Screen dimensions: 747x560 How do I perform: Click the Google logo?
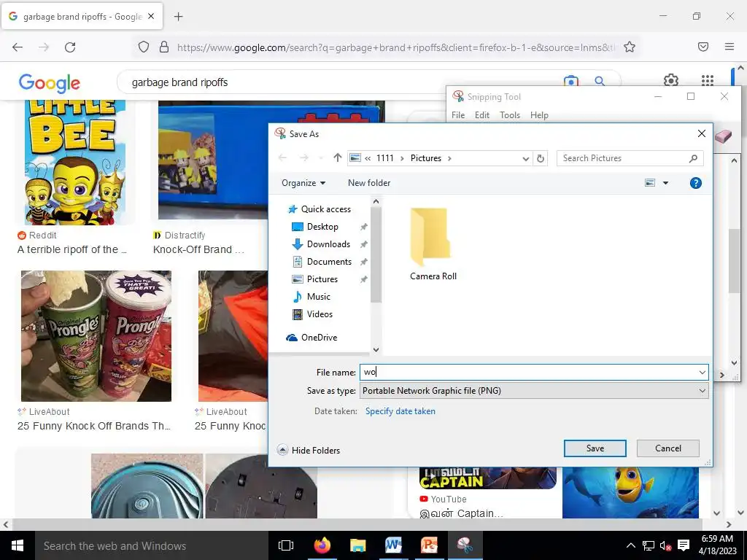point(50,83)
